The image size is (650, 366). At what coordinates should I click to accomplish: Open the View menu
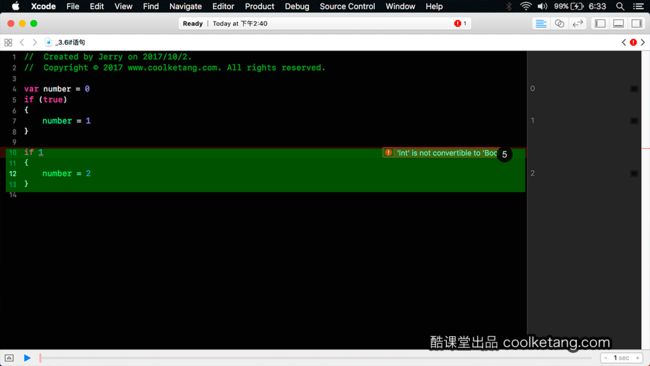123,6
